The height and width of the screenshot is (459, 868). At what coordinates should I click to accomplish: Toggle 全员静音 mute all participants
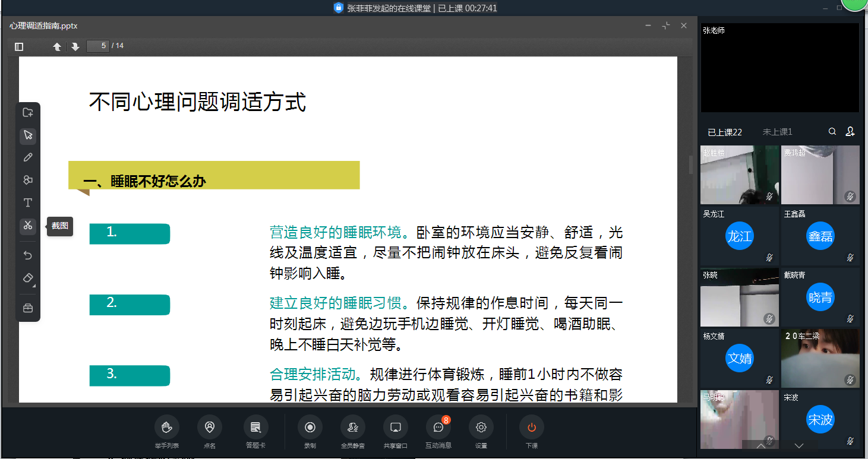(353, 427)
